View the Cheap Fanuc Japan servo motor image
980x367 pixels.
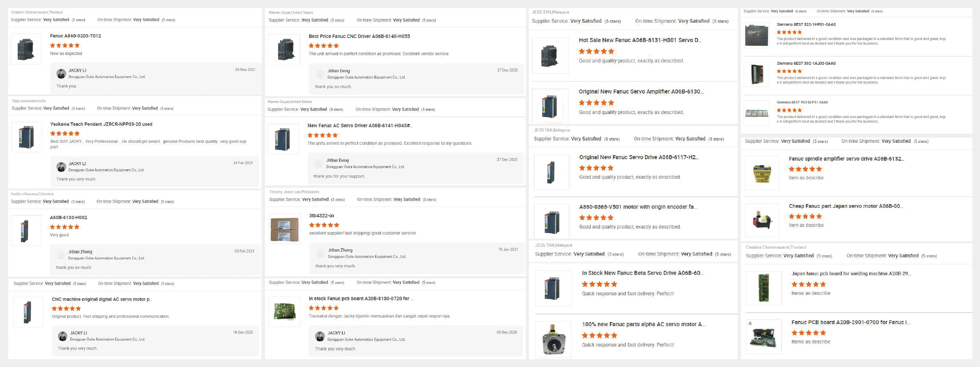tap(762, 220)
